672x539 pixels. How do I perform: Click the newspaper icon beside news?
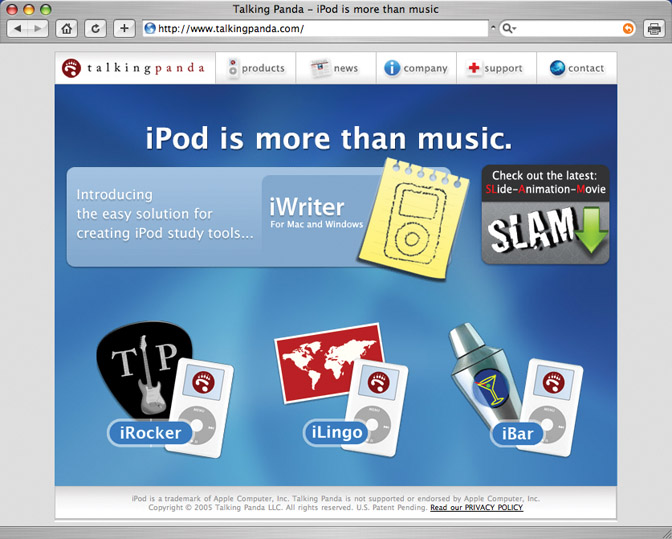tap(320, 68)
